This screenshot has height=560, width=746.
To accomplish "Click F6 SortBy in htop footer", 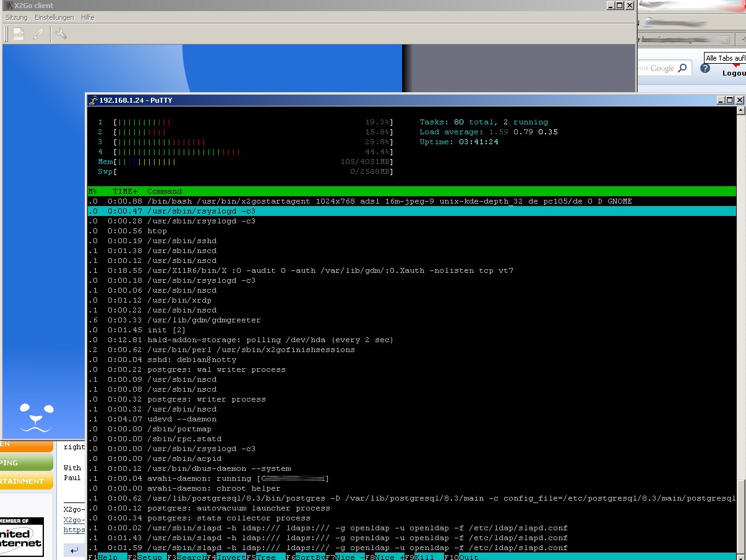I will [x=306, y=557].
